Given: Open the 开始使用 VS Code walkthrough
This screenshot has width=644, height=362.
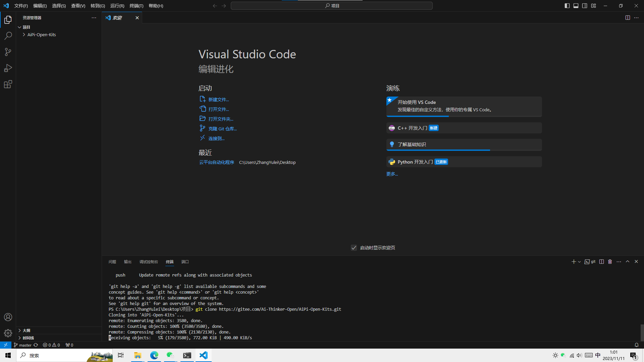Looking at the screenshot, I should click(464, 107).
